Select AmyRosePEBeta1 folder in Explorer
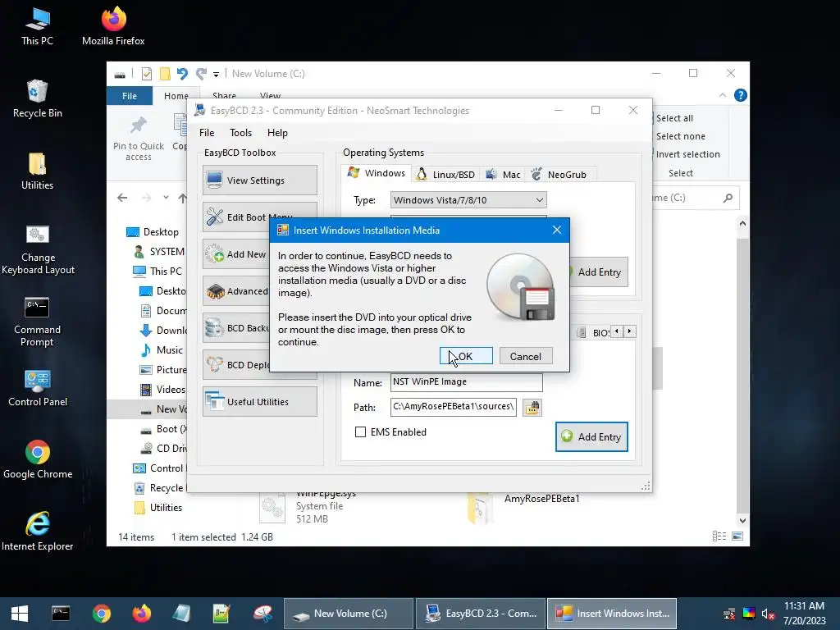Screen dimensions: 840x630 [x=541, y=499]
